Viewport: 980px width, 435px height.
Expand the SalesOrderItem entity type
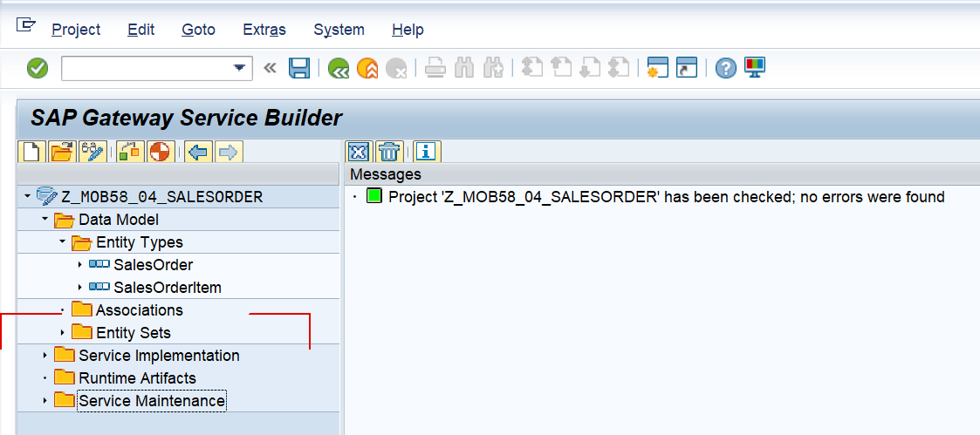point(79,288)
